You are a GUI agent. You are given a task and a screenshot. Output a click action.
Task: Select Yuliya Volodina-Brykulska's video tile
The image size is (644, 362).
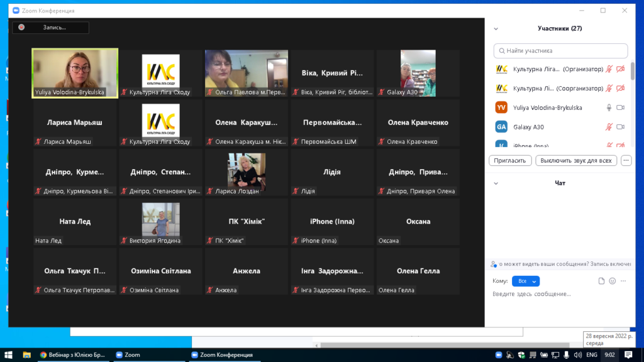pyautogui.click(x=75, y=74)
